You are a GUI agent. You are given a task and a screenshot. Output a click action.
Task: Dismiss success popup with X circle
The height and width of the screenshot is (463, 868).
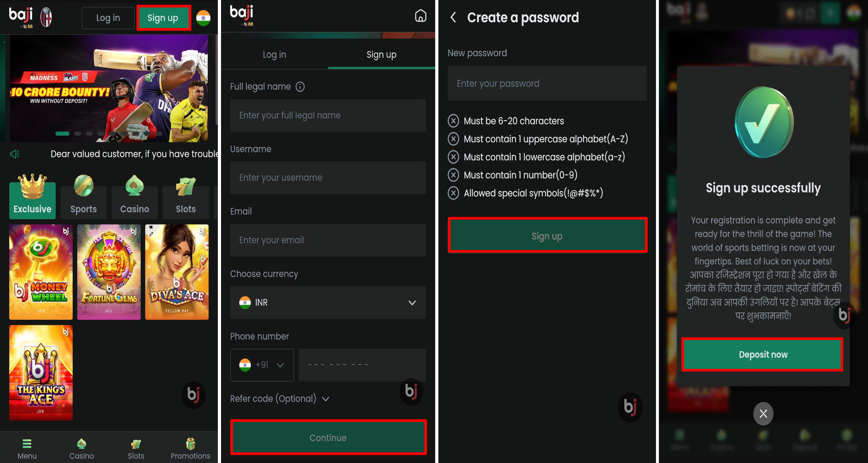tap(763, 413)
